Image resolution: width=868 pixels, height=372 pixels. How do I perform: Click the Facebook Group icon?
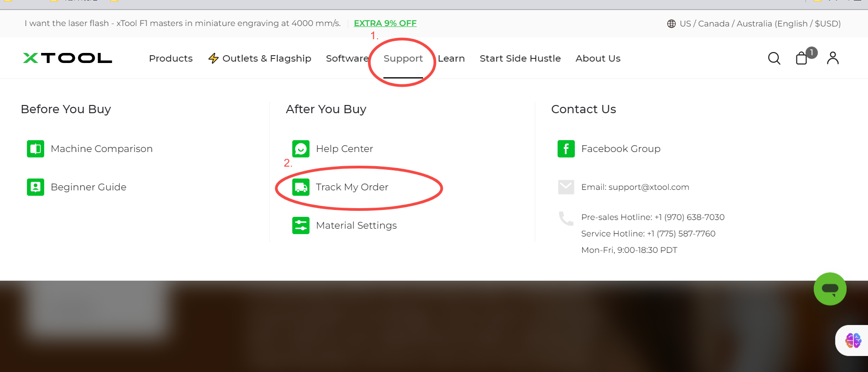[566, 149]
